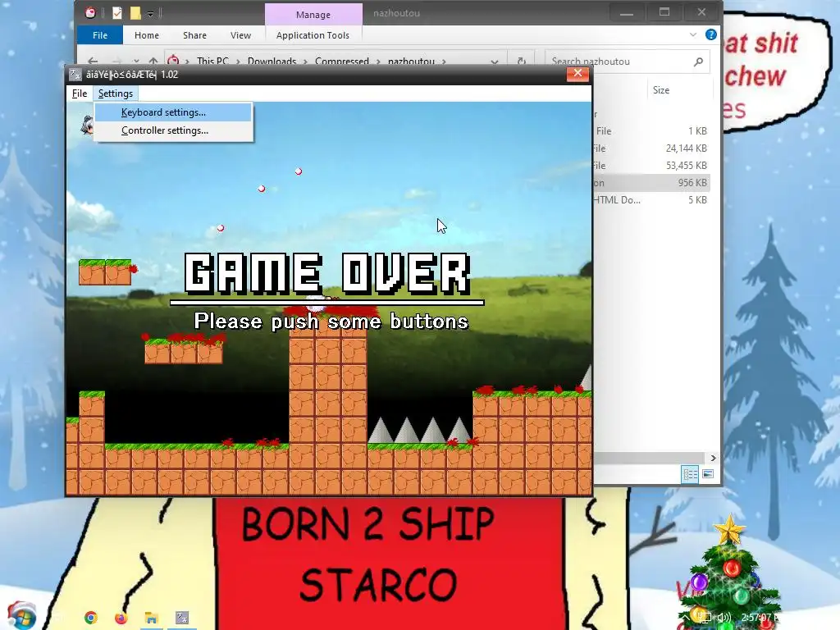Click nazhoutou in the address breadcrumb
Image resolution: width=840 pixels, height=630 pixels.
pyautogui.click(x=411, y=61)
